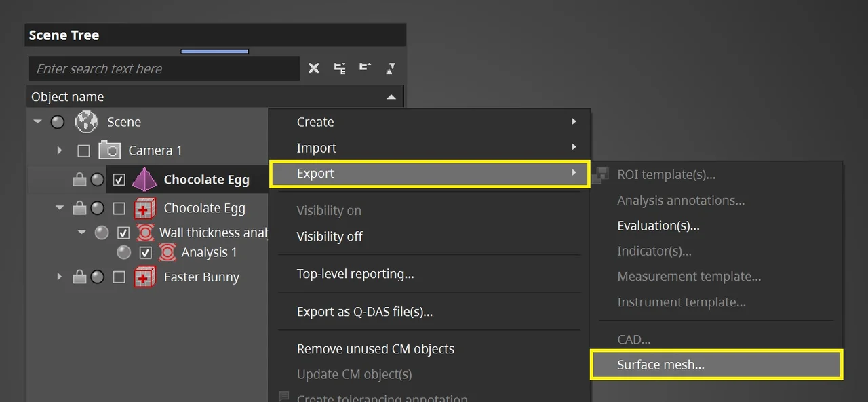868x402 pixels.
Task: Click the camera icon next to Camera 1
Action: (x=109, y=150)
